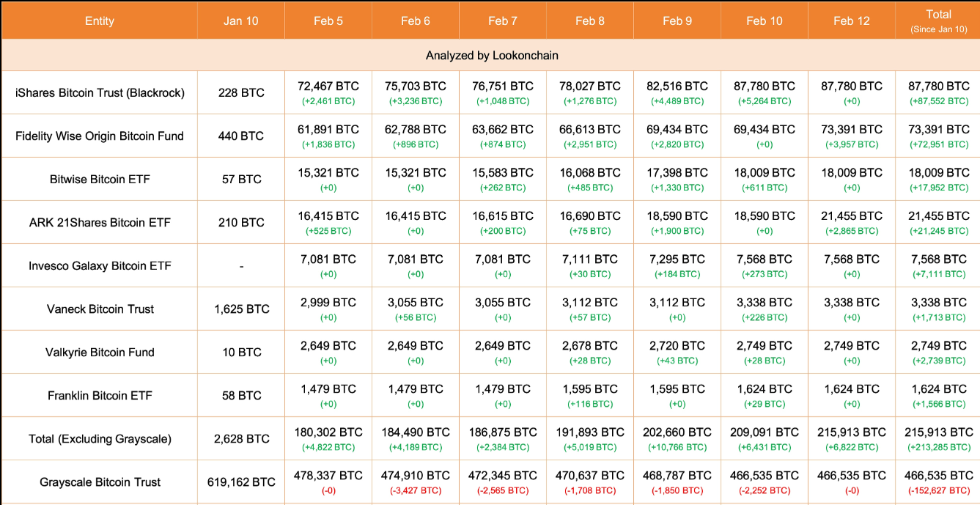Screen dimensions: 980x505
Task: Click the Entity column header
Action: click(99, 21)
